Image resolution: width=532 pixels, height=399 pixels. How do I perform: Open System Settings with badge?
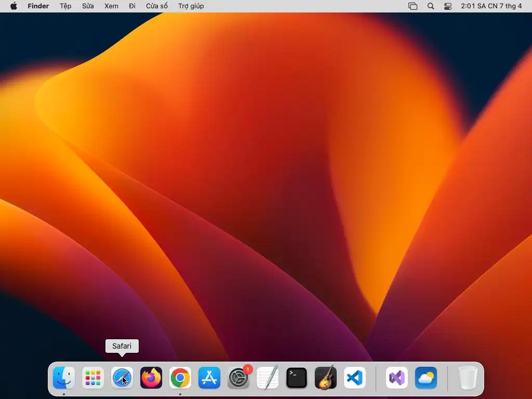point(238,378)
